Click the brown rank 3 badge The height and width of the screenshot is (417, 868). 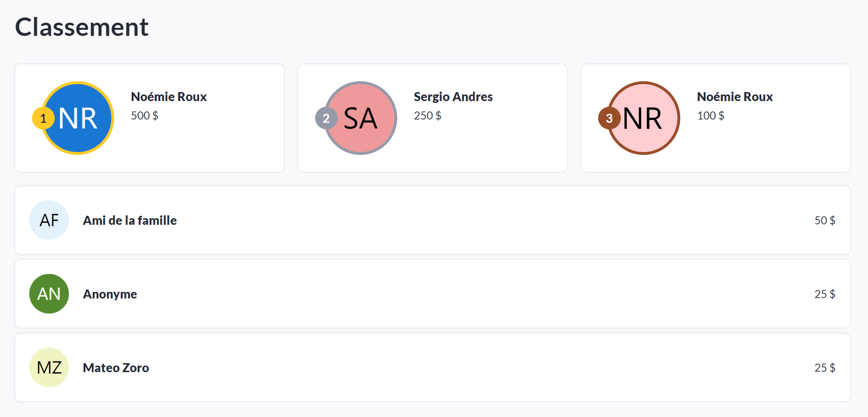click(609, 118)
